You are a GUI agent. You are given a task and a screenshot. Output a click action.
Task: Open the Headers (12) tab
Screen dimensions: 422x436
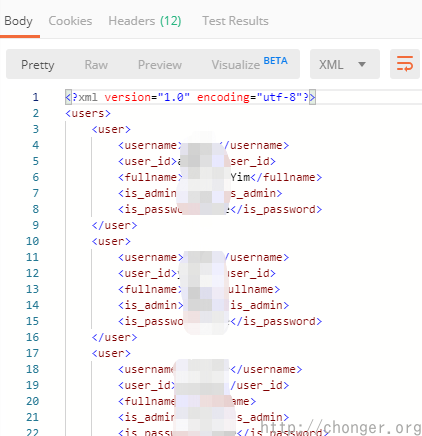coord(145,21)
